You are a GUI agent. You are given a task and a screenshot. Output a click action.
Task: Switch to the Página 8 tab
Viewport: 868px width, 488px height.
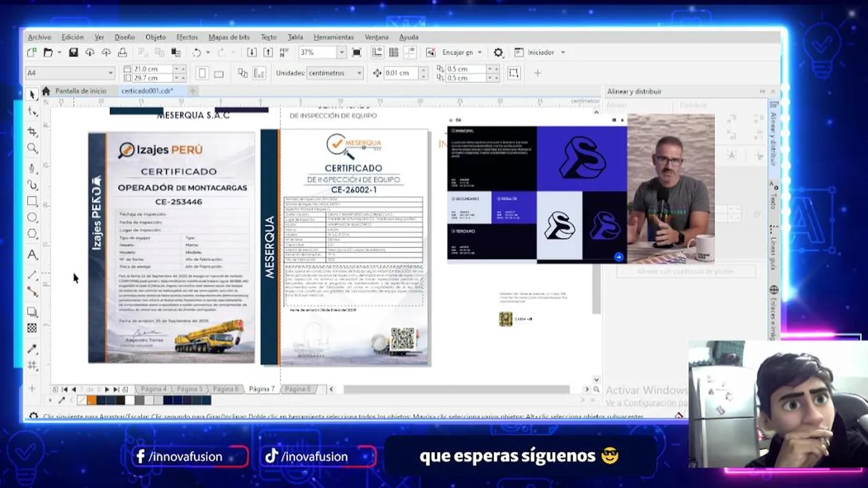pyautogui.click(x=297, y=389)
